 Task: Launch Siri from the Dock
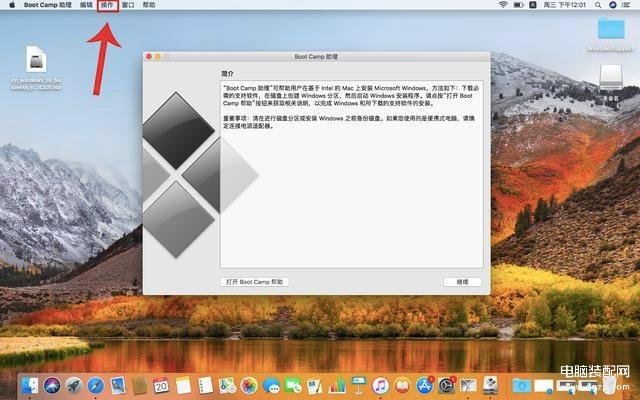pos(52,385)
